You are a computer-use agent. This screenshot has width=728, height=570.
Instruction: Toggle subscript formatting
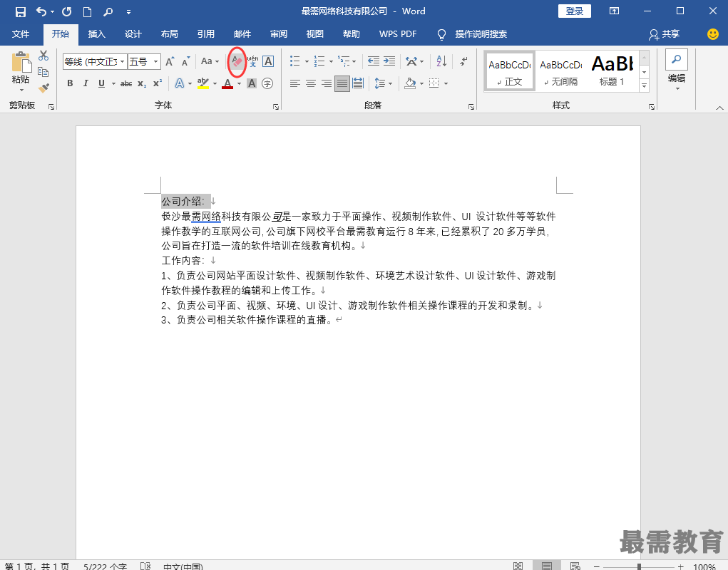pos(142,83)
